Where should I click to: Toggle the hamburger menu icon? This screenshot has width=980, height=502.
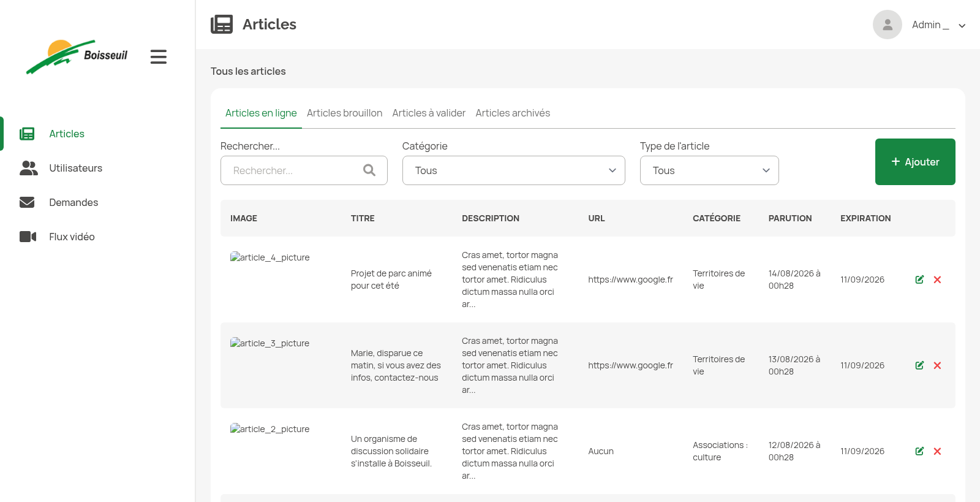(x=159, y=57)
